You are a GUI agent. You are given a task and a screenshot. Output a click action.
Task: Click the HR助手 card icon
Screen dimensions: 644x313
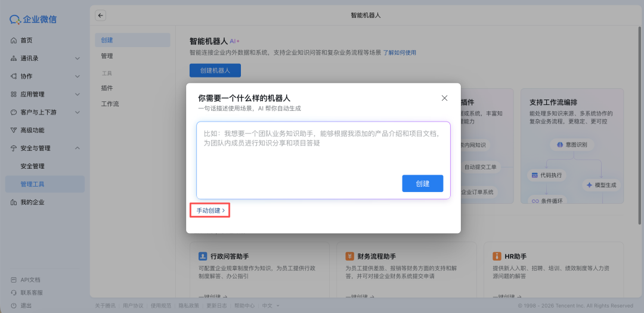pyautogui.click(x=497, y=256)
